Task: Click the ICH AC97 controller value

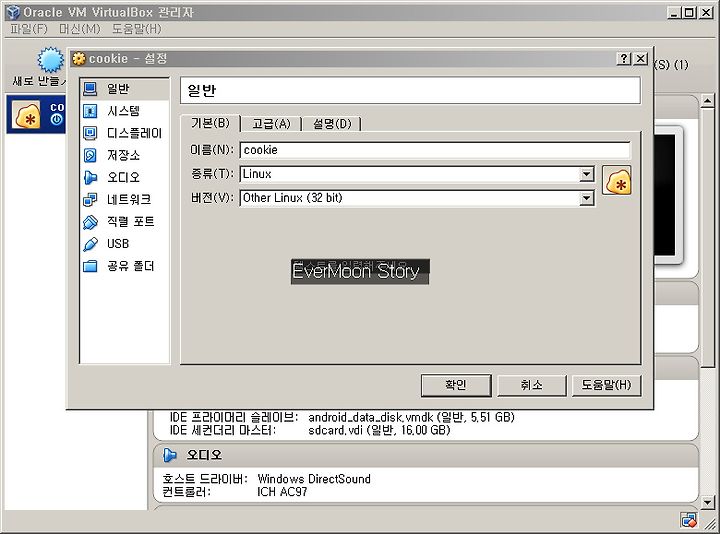Action: 282,492
